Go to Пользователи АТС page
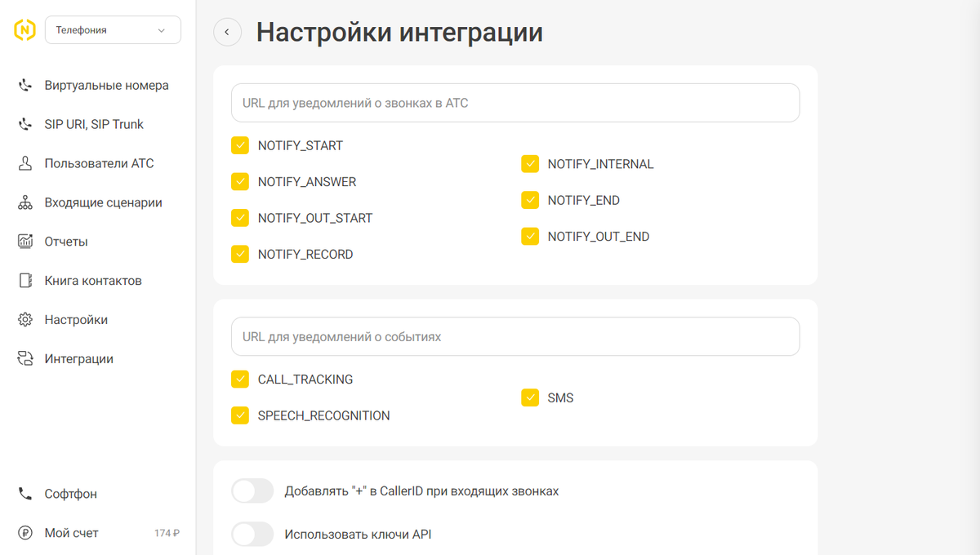The image size is (980, 555). coord(98,163)
